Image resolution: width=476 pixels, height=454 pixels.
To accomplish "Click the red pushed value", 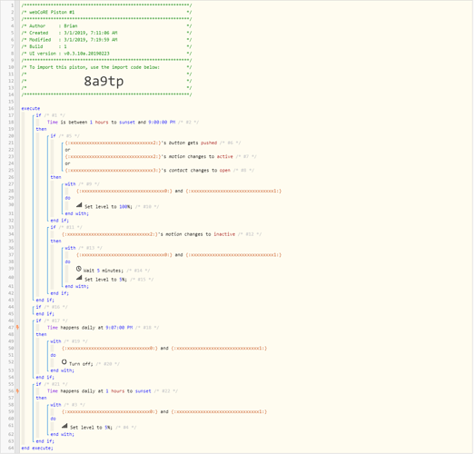I will tap(209, 143).
